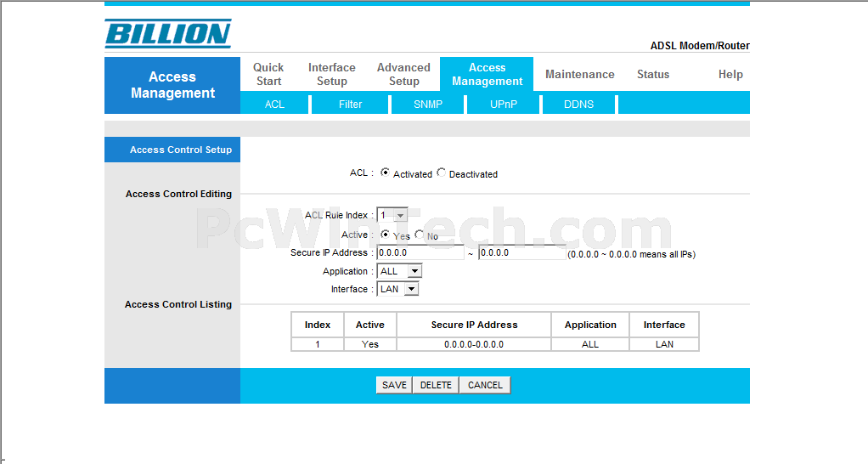Click the 'ALL' cell in Application column
Image resolution: width=868 pixels, height=464 pixels.
pyautogui.click(x=590, y=344)
